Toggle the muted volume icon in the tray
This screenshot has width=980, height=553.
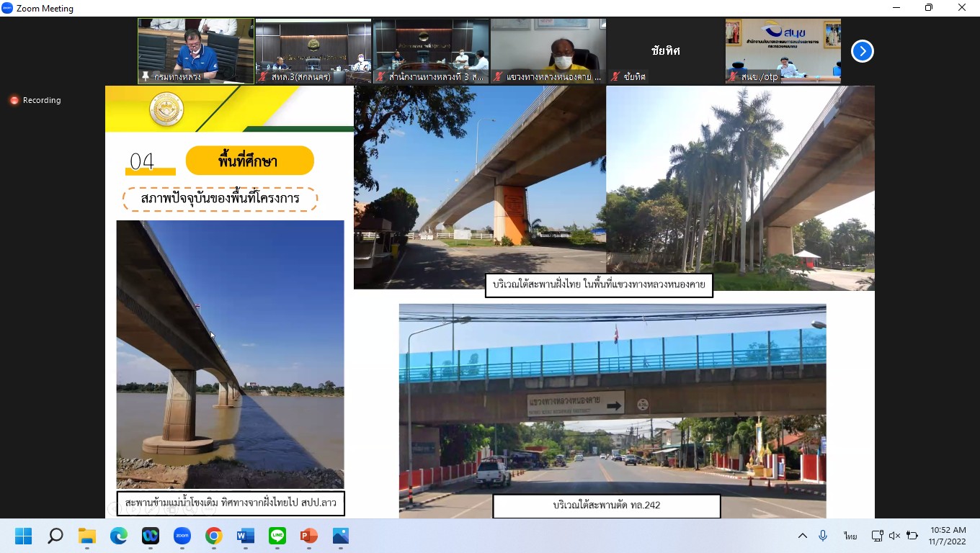coord(894,536)
